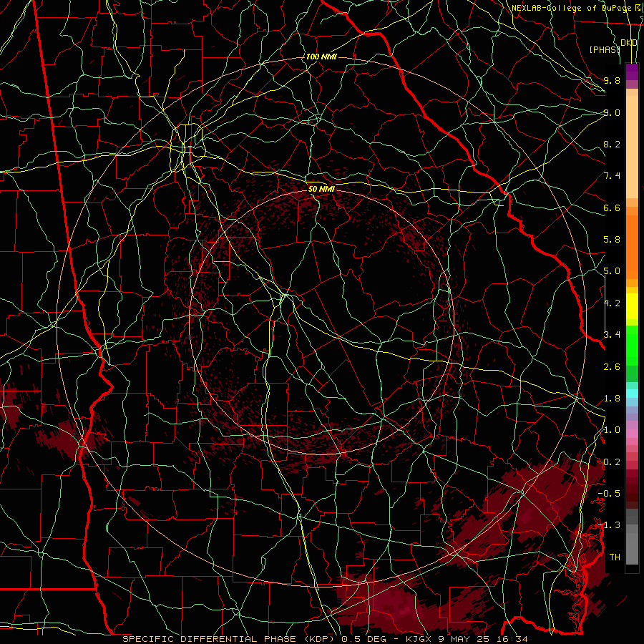
Task: Click the "100 NMI" range ring label
Action: [x=321, y=57]
